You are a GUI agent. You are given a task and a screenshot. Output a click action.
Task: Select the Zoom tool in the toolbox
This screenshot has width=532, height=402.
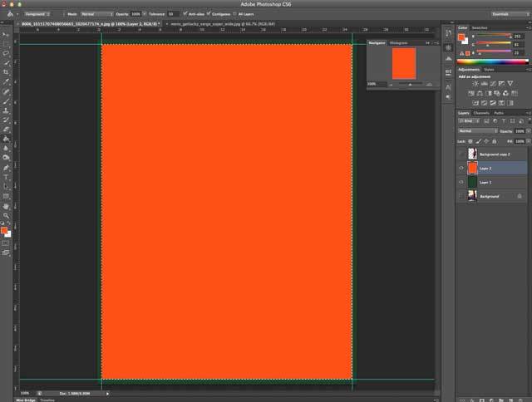[x=6, y=215]
